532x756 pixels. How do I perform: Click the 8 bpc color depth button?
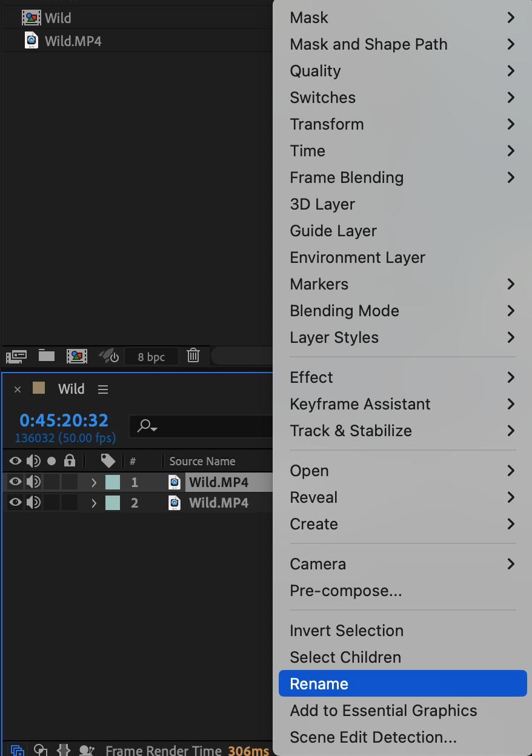pos(151,356)
